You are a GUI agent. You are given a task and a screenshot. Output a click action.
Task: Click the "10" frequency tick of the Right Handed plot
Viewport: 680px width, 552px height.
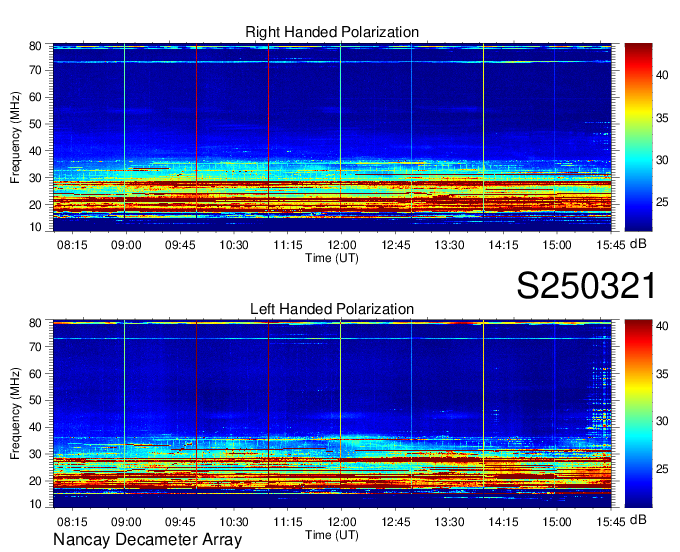[35, 227]
